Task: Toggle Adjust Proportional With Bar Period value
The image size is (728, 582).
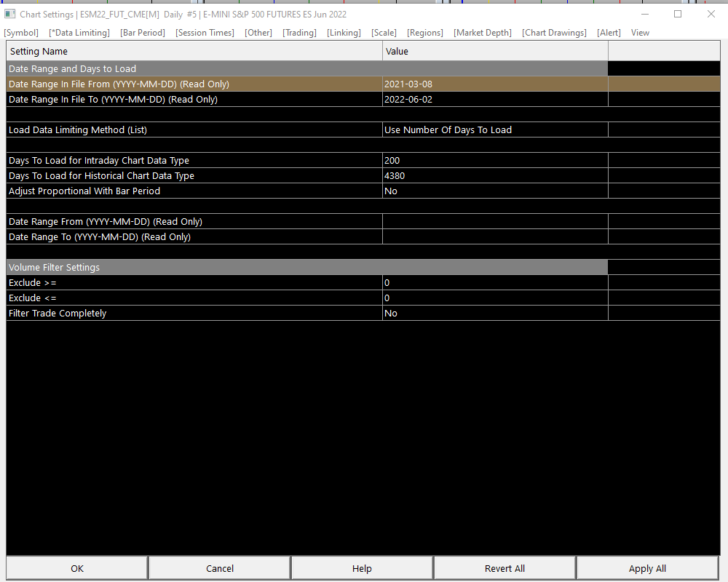Action: point(495,191)
